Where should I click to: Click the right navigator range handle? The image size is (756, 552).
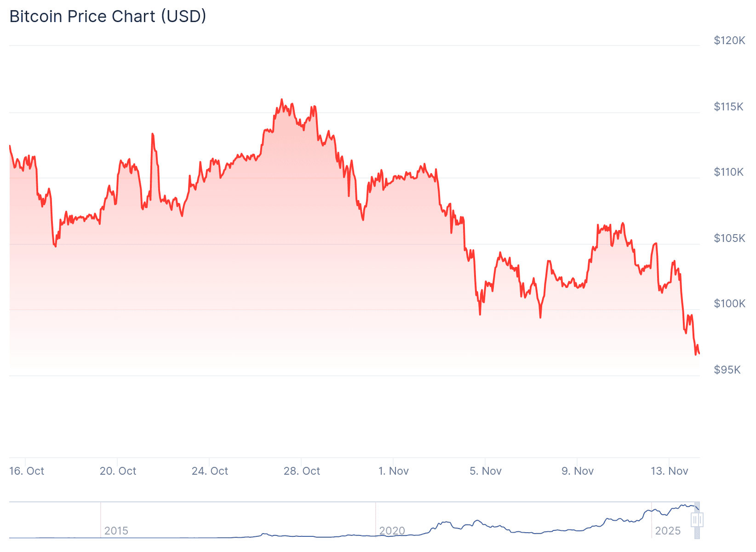(701, 520)
